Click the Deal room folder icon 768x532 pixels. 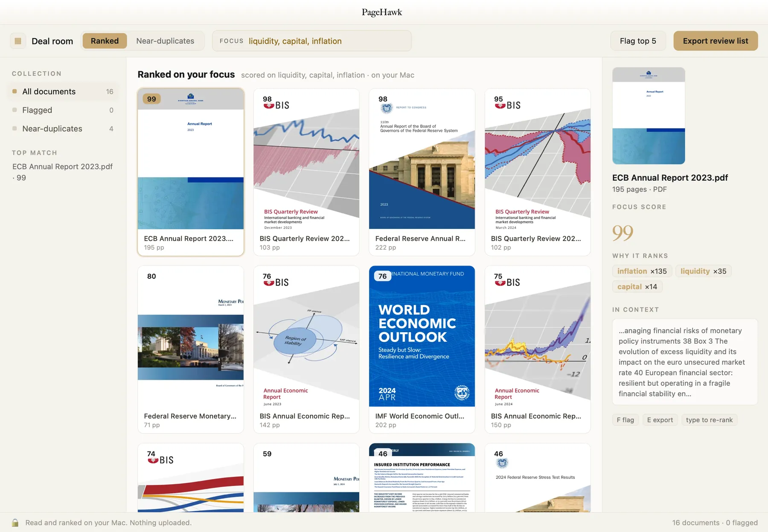coord(18,41)
